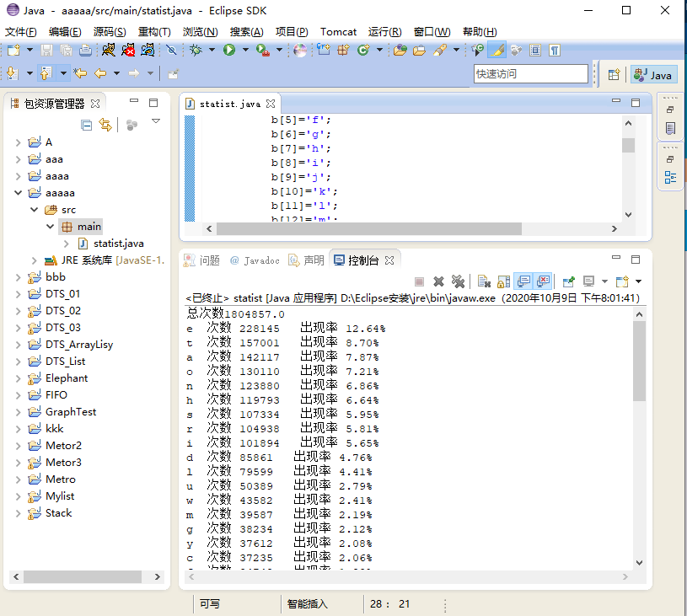Click Package Explorer horizontal scrollbar thumb

pyautogui.click(x=83, y=576)
